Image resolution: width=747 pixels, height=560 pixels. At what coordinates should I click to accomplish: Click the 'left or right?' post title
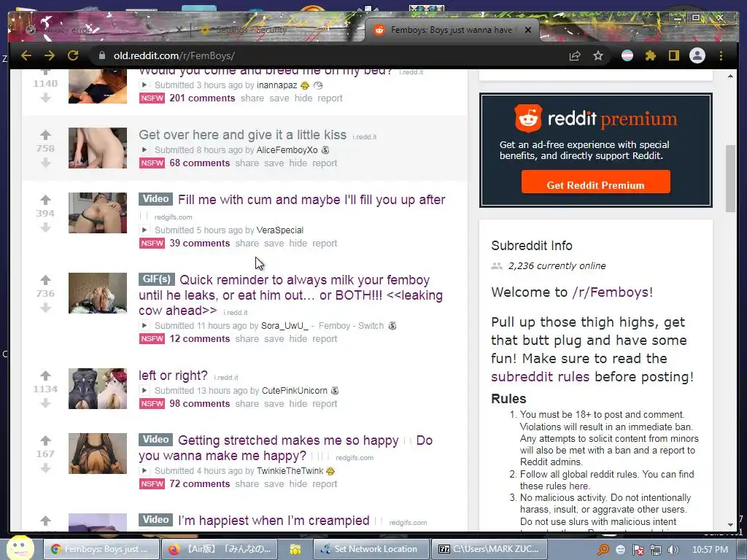[x=173, y=376]
